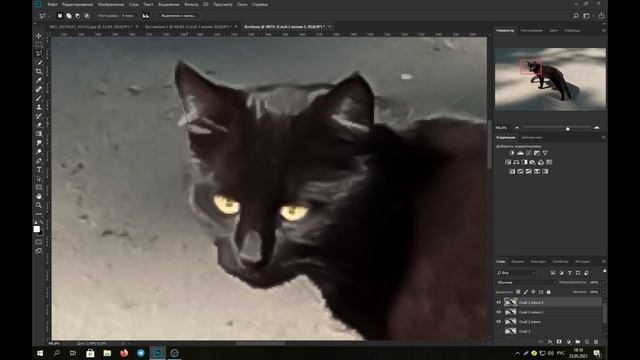Open the Окно menu

[242, 4]
